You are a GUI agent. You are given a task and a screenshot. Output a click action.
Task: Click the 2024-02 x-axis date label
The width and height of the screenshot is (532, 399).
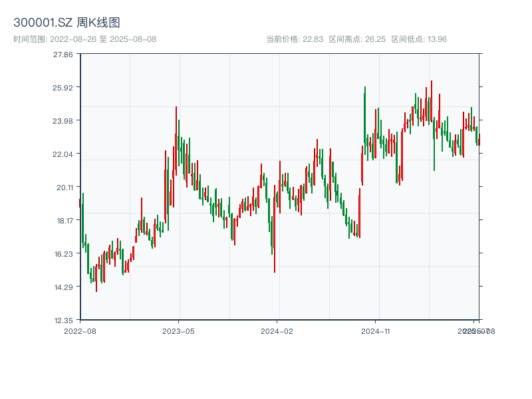tap(277, 331)
